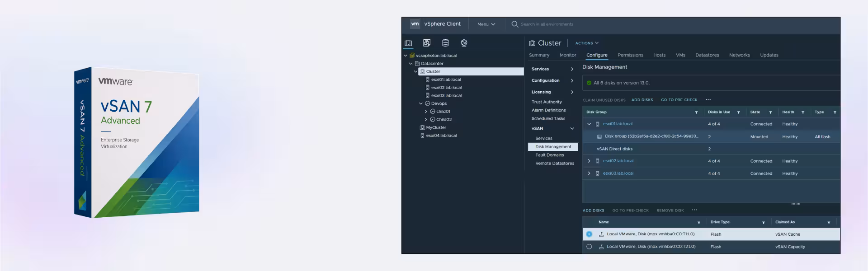Switch to the Permissions tab
868x271 pixels.
[630, 55]
